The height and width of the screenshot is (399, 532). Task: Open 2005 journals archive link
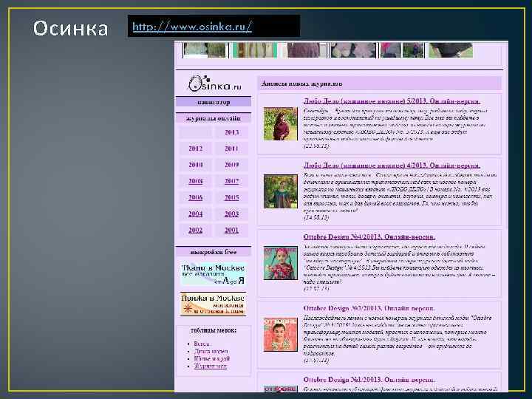click(232, 197)
